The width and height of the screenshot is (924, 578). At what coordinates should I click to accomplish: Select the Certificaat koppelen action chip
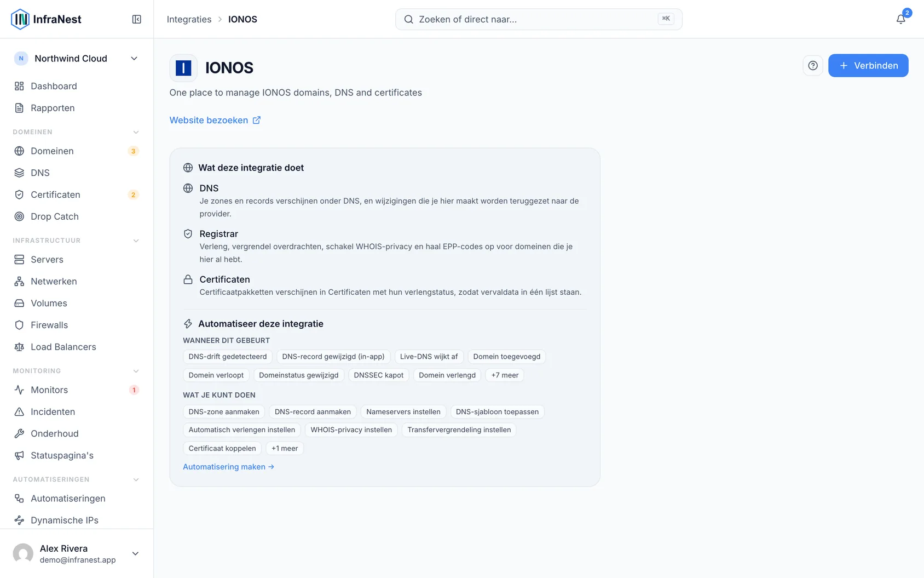(222, 448)
